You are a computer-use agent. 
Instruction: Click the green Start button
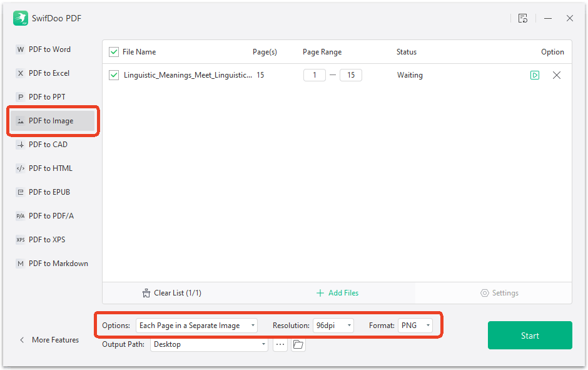(x=530, y=335)
